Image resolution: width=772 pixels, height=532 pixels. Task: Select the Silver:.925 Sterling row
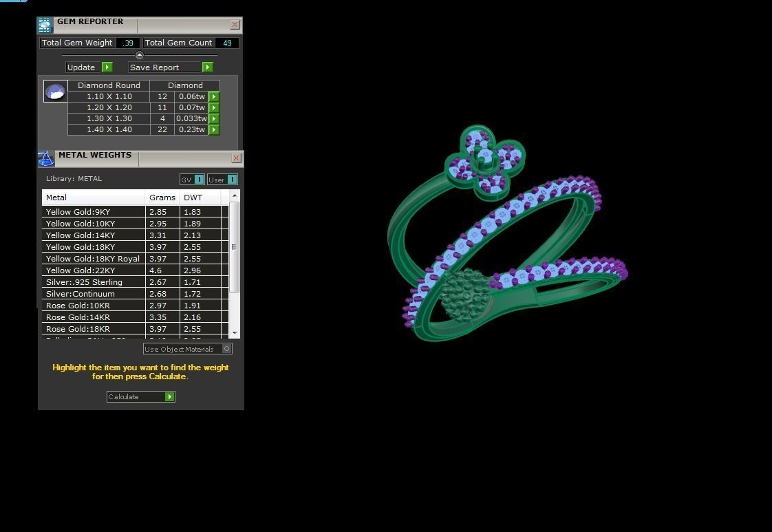coord(135,282)
